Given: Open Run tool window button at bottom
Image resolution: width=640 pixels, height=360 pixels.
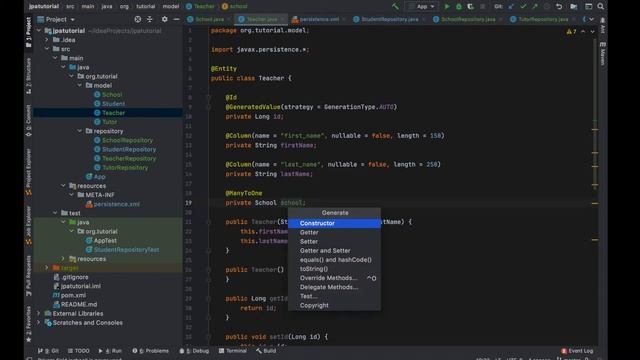Looking at the screenshot, I should pos(110,351).
